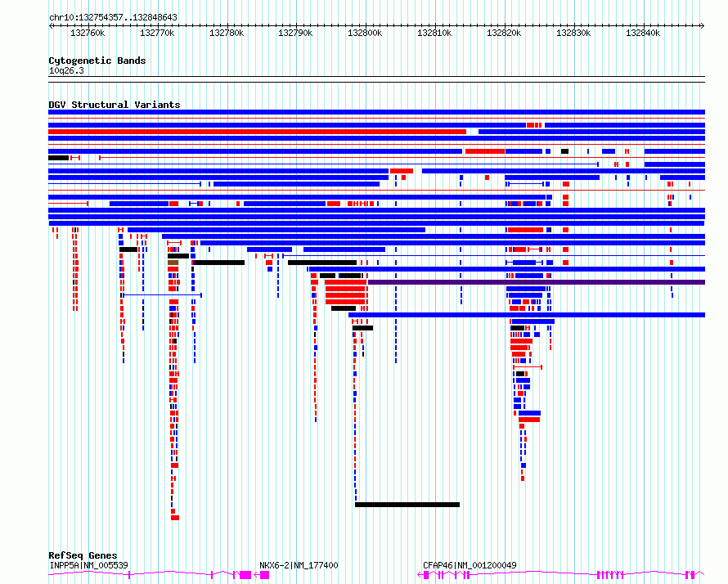Click the large magenta INPP5A exon block
Viewport: 728px width, 584px height.
pos(245,575)
